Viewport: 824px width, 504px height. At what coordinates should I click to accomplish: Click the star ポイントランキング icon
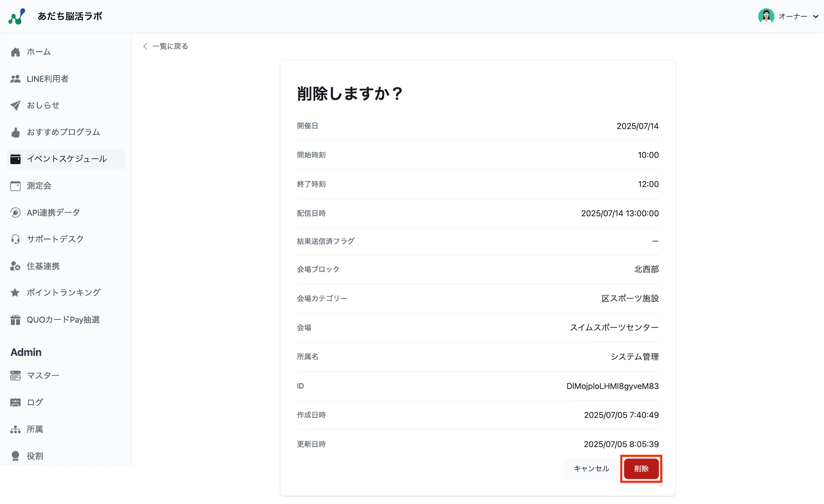click(15, 293)
